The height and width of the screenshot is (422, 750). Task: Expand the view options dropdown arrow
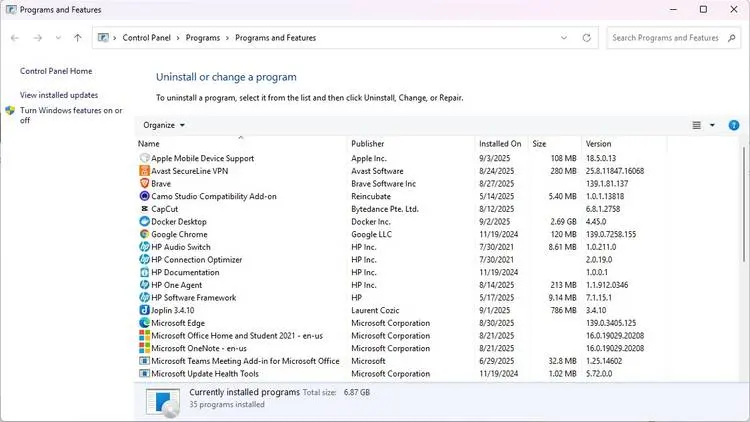712,125
